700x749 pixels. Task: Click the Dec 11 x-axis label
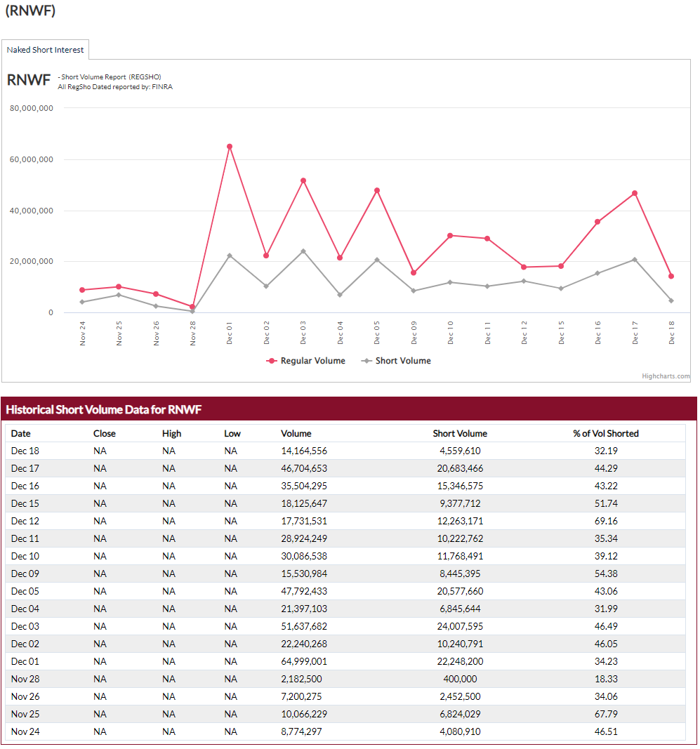point(487,333)
